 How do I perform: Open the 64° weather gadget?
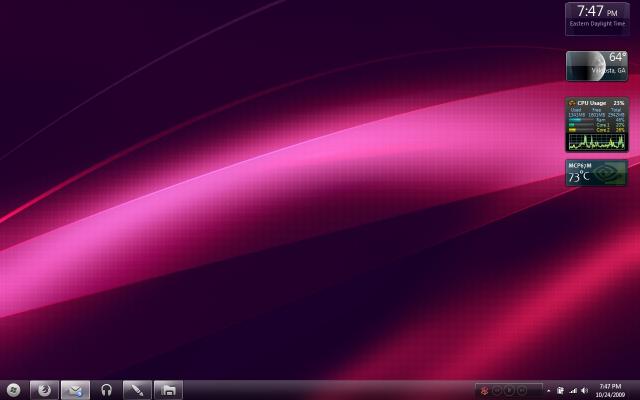coord(597,66)
